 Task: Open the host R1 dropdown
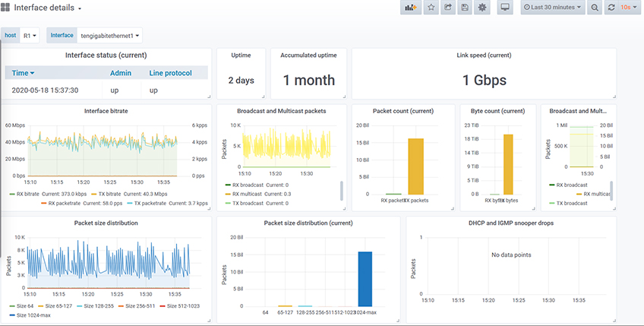click(x=30, y=36)
